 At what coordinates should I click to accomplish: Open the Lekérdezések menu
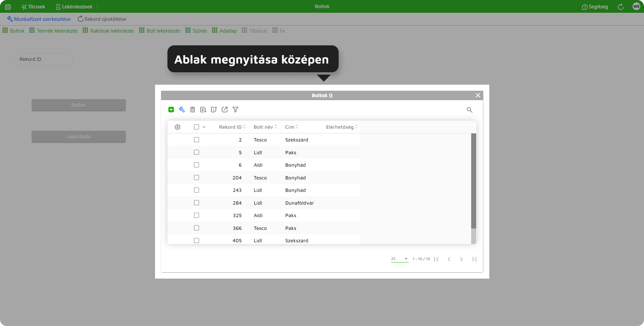[x=74, y=7]
